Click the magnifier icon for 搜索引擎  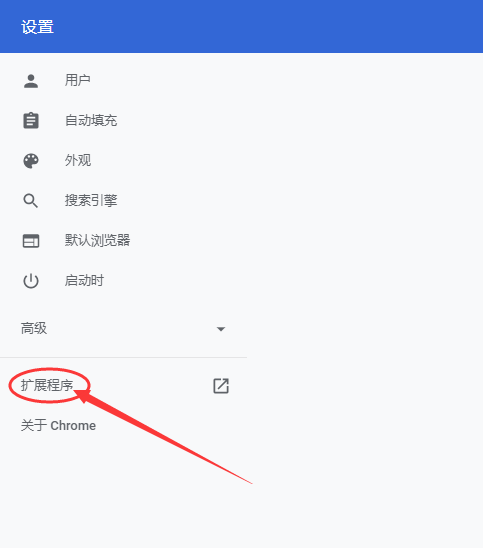[30, 201]
